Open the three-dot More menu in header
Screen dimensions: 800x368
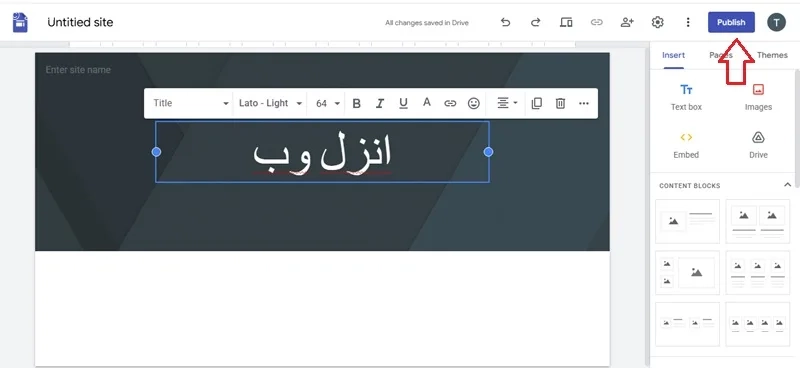(x=688, y=22)
